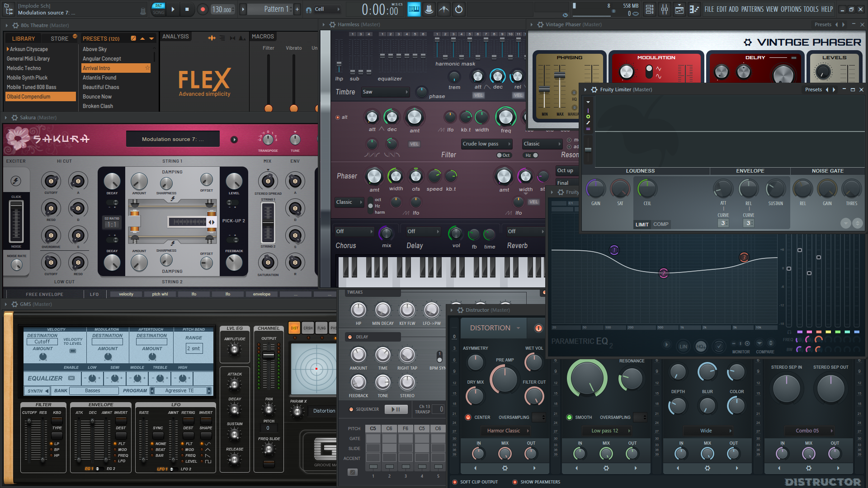Screen dimensions: 868x488
Task: Click the FLEX Filter macro slider
Action: point(269,108)
